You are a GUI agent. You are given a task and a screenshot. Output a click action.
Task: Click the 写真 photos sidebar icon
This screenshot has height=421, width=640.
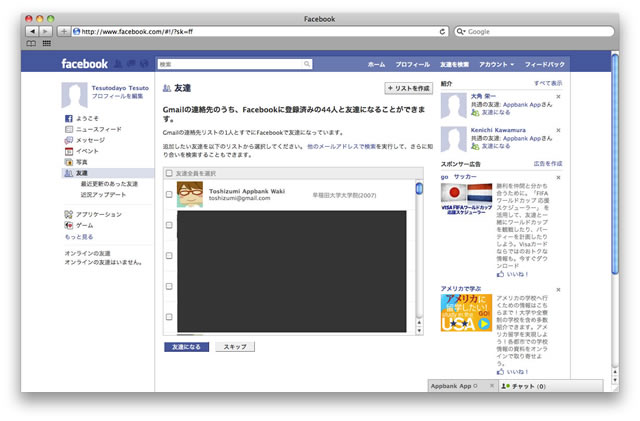click(x=69, y=162)
